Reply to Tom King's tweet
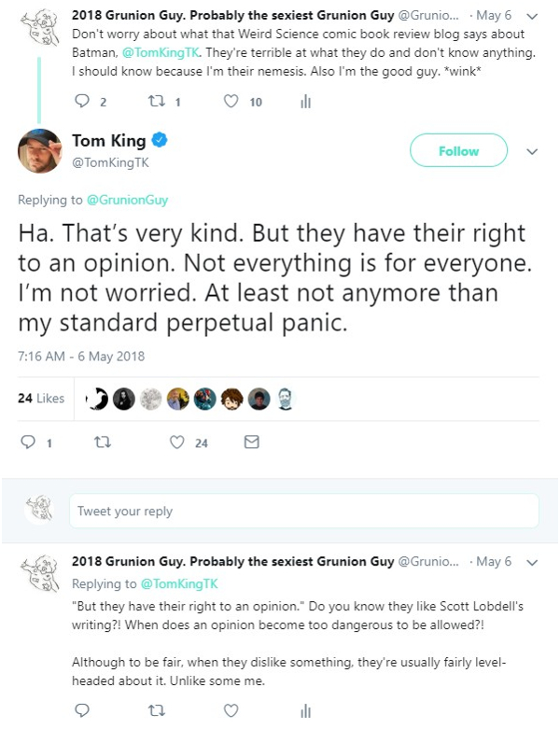The height and width of the screenshot is (729, 560). [x=27, y=443]
